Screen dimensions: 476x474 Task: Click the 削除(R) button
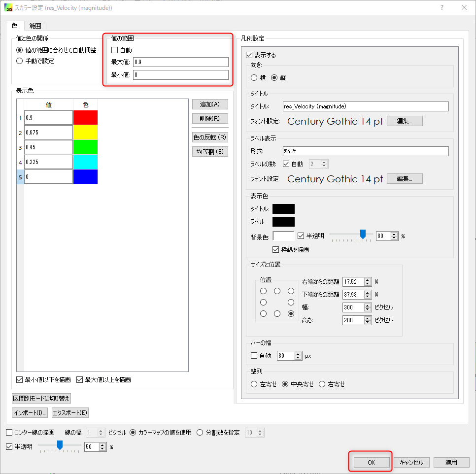click(x=210, y=118)
